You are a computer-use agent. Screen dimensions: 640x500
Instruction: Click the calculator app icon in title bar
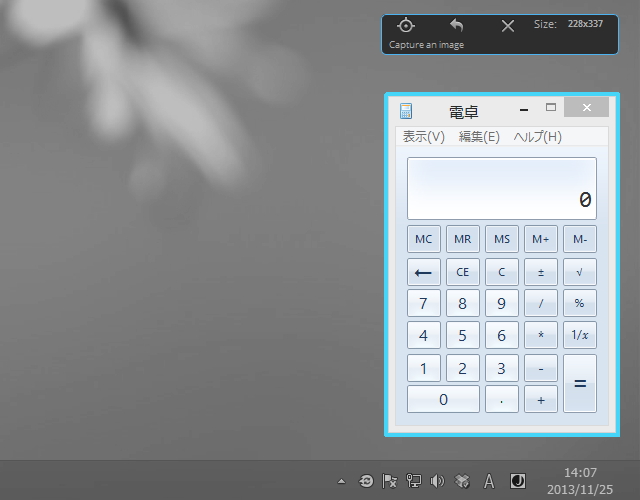pyautogui.click(x=406, y=111)
